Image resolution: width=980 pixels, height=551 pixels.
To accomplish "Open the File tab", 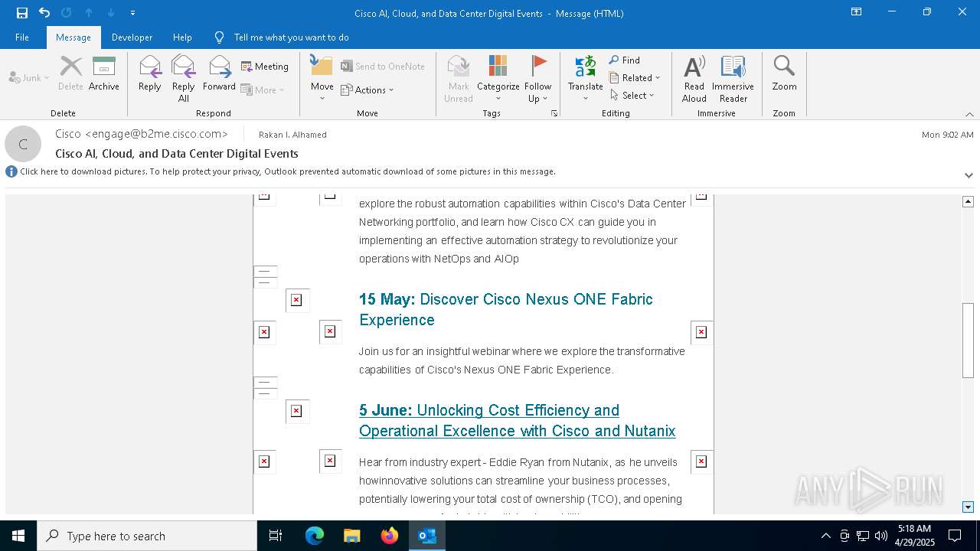I will tap(22, 37).
